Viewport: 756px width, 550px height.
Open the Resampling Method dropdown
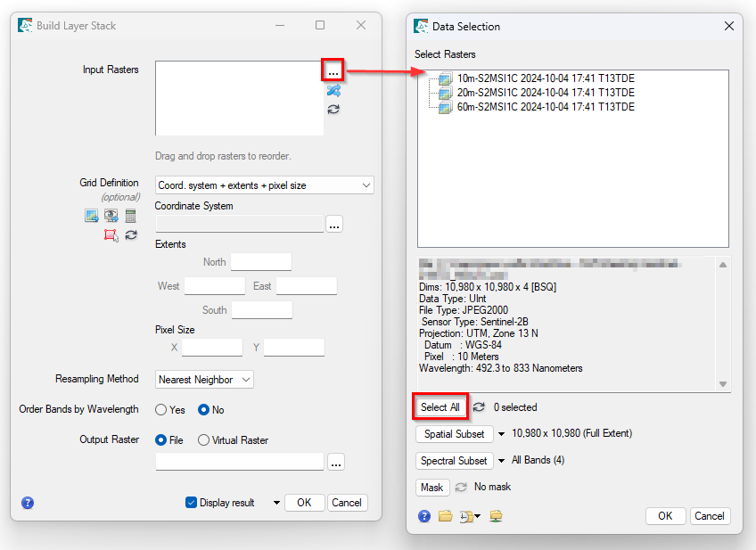click(204, 380)
